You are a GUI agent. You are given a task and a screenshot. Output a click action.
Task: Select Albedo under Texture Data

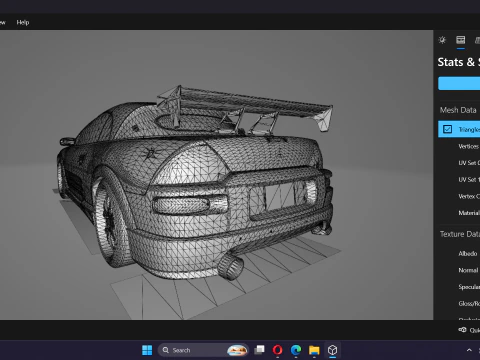pos(468,254)
